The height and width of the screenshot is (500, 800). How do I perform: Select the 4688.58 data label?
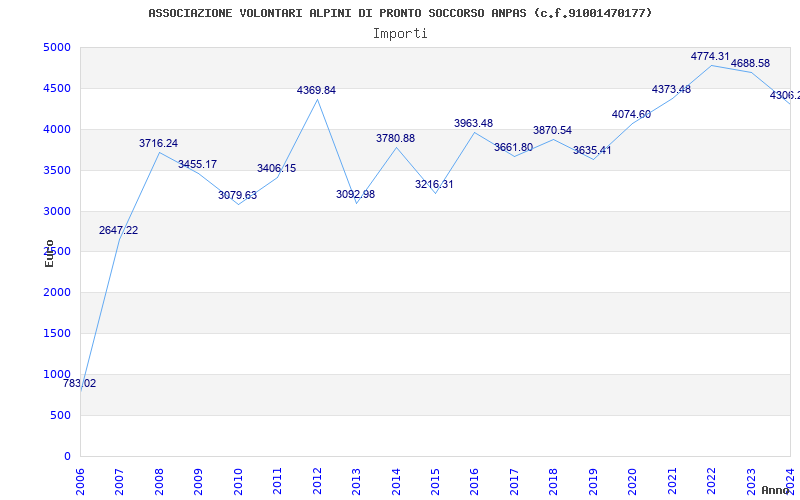(750, 63)
